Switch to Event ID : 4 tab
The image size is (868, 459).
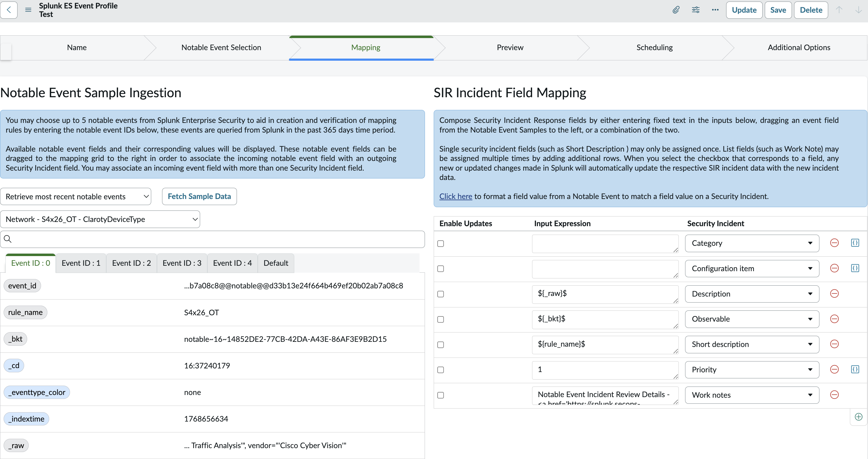click(232, 263)
